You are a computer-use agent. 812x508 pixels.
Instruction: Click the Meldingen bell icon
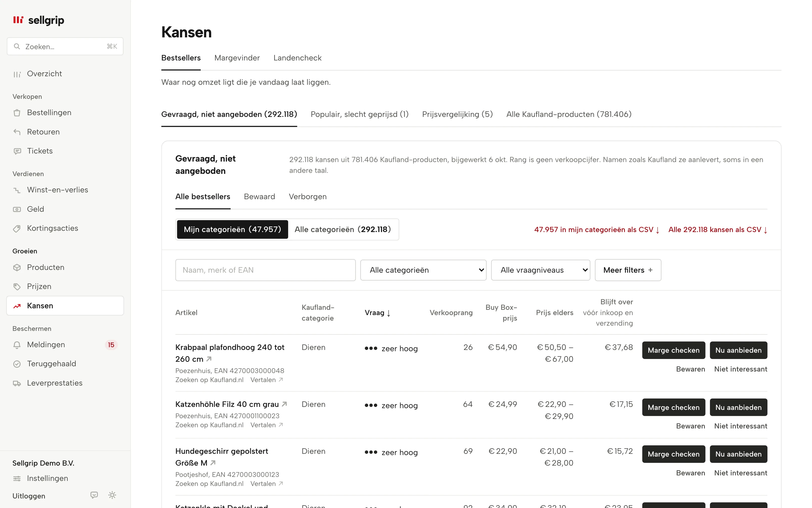coord(17,345)
